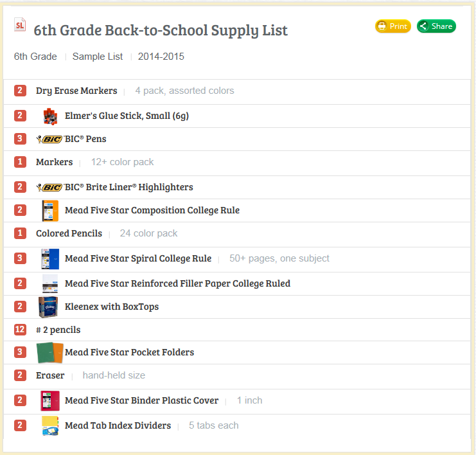
Task: Click the Kleenex box image
Action: tap(48, 307)
